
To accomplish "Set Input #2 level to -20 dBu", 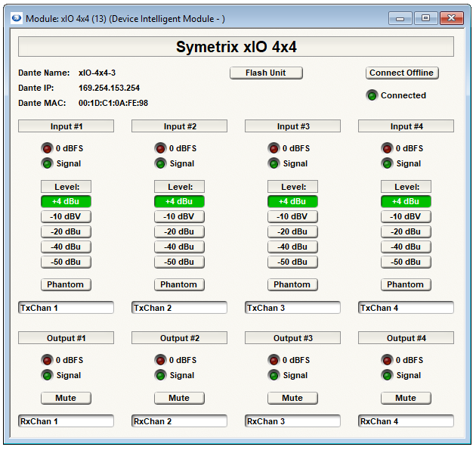I will 179,232.
